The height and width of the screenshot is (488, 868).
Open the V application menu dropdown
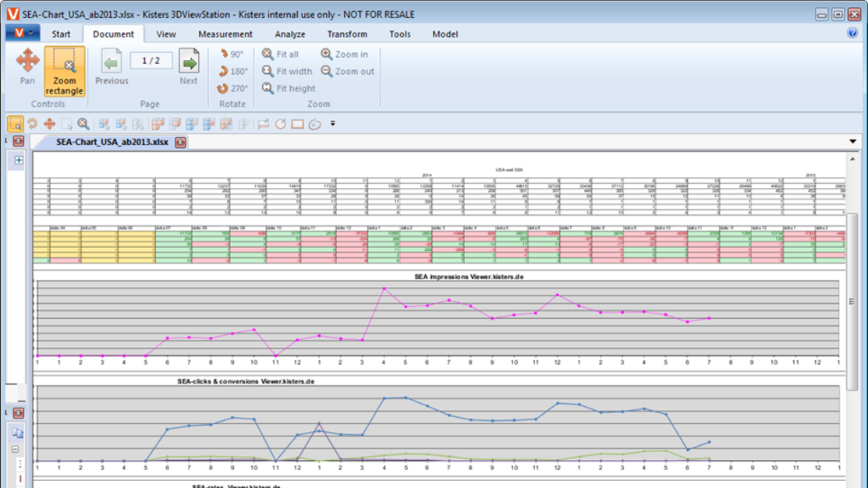[23, 34]
